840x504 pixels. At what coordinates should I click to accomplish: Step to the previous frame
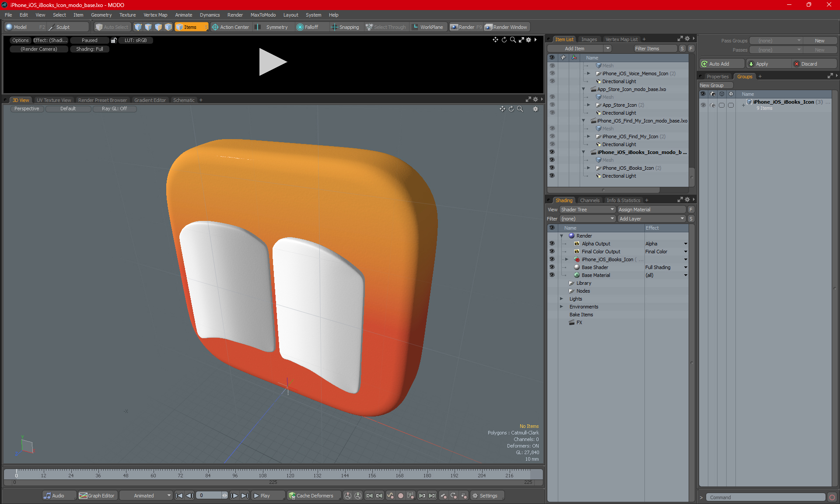click(189, 496)
